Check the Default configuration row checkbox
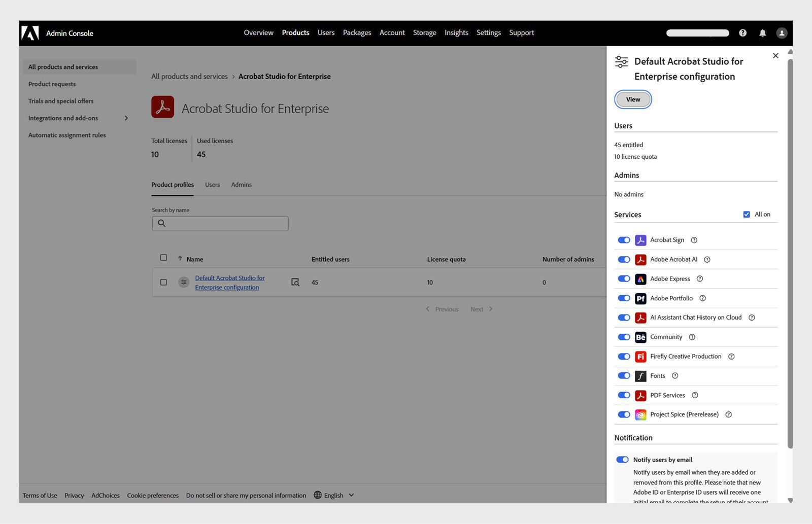This screenshot has width=812, height=524. [163, 282]
